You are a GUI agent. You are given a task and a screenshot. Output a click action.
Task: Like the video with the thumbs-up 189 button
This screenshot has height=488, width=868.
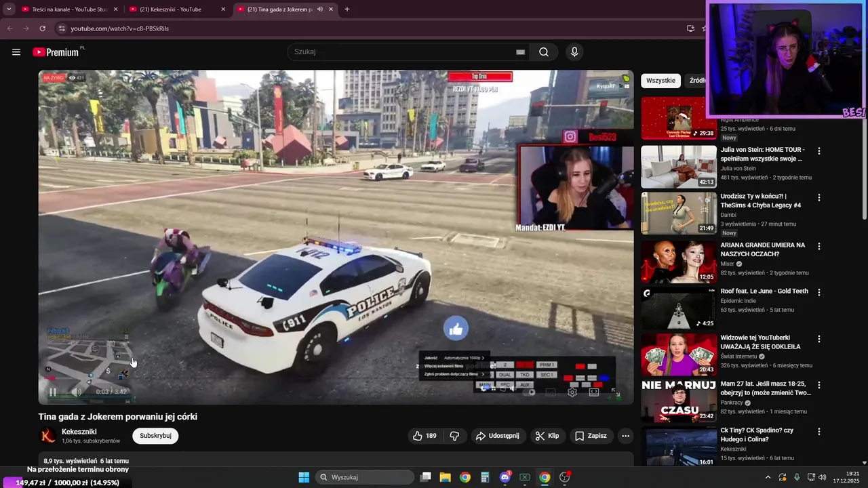pos(425,436)
